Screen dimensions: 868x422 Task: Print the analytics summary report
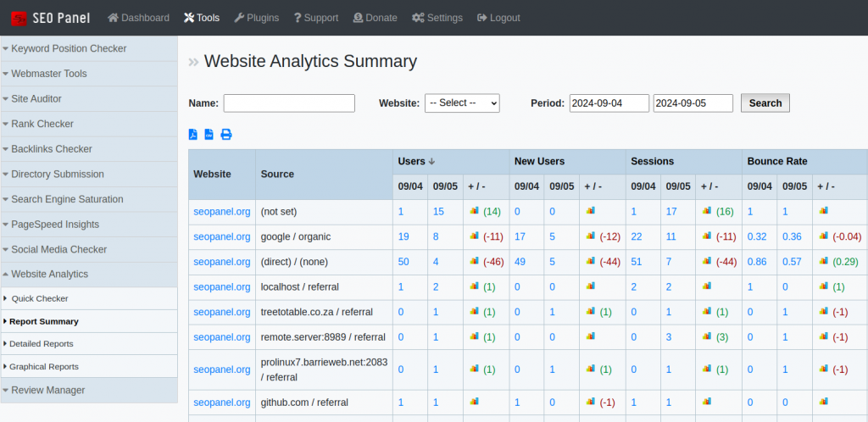pyautogui.click(x=226, y=135)
